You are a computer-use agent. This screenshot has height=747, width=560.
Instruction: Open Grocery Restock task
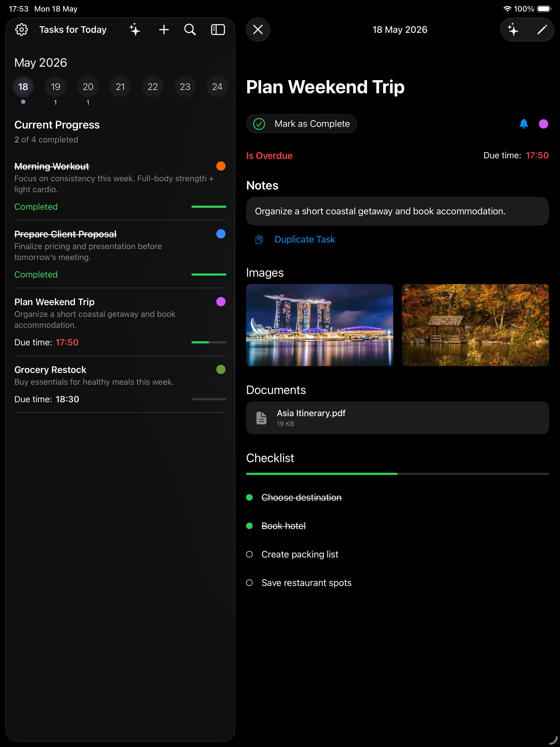pyautogui.click(x=120, y=384)
